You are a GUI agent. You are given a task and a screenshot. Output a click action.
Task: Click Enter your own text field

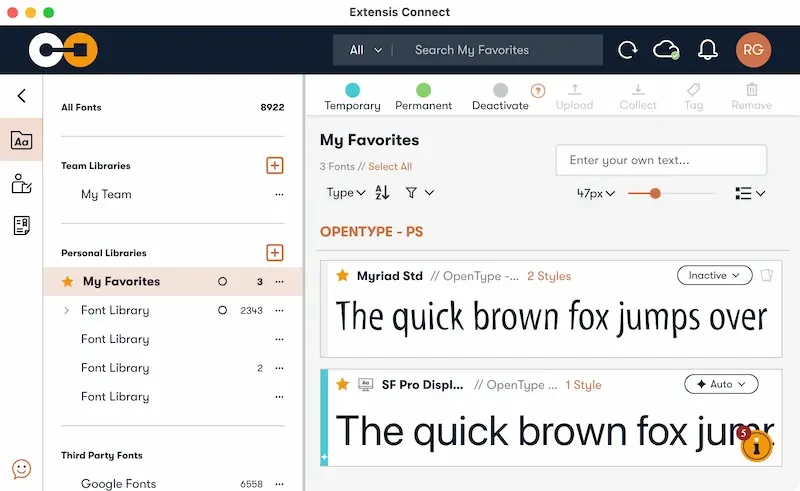tap(661, 160)
